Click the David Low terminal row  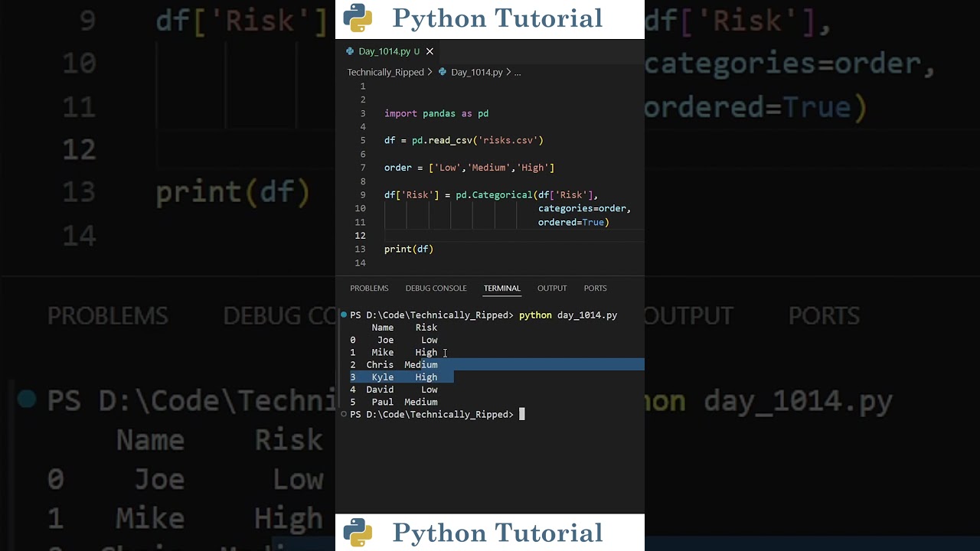(394, 390)
